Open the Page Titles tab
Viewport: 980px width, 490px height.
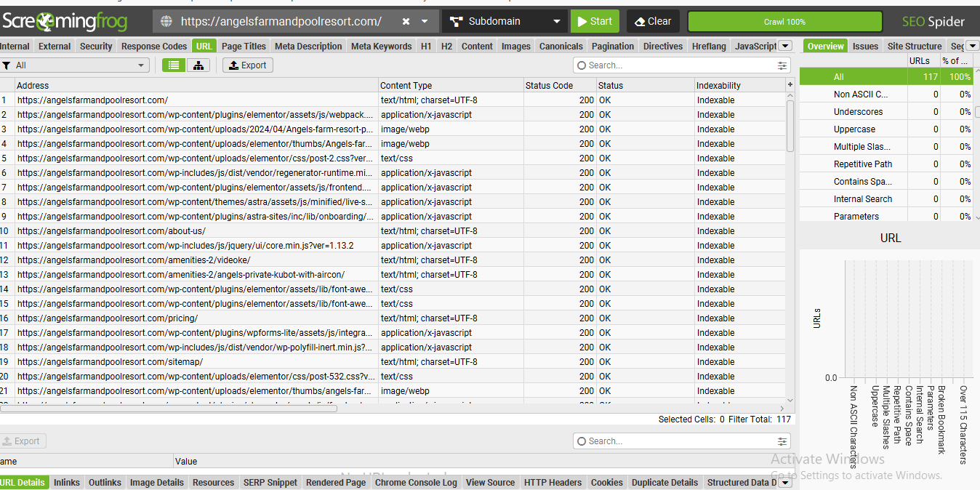[244, 46]
